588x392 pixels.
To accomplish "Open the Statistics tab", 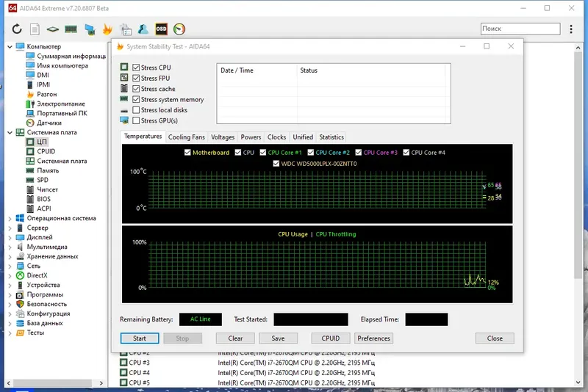I will [x=331, y=137].
